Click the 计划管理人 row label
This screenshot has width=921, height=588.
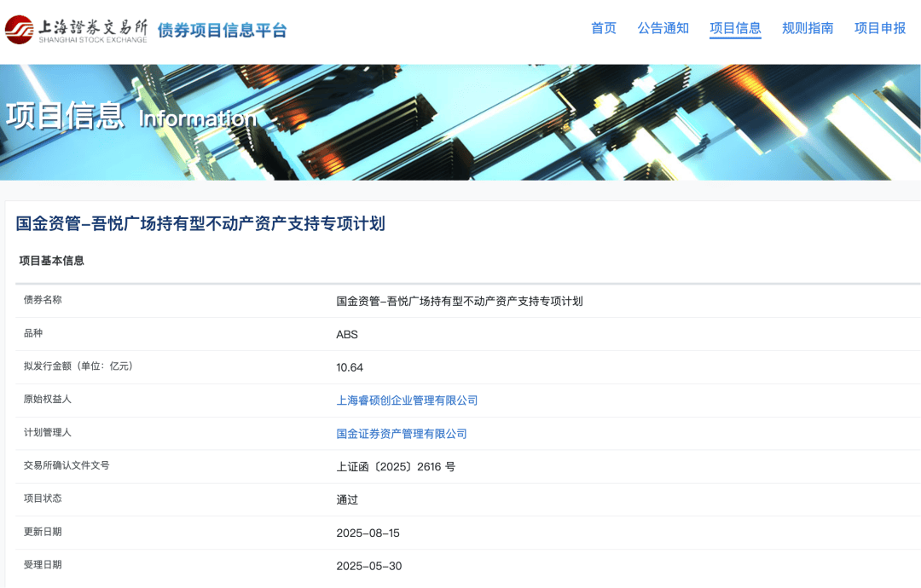[x=48, y=433]
